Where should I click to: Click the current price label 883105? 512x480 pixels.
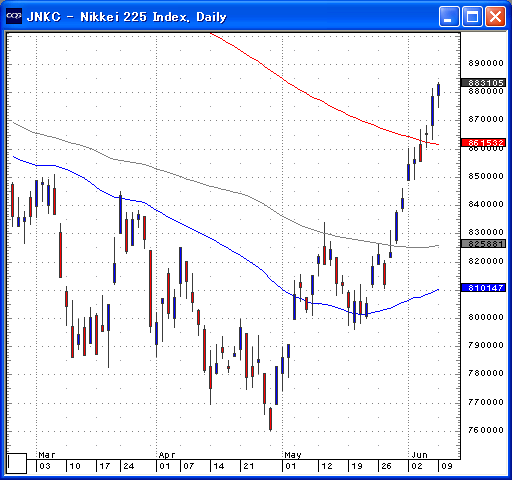483,82
